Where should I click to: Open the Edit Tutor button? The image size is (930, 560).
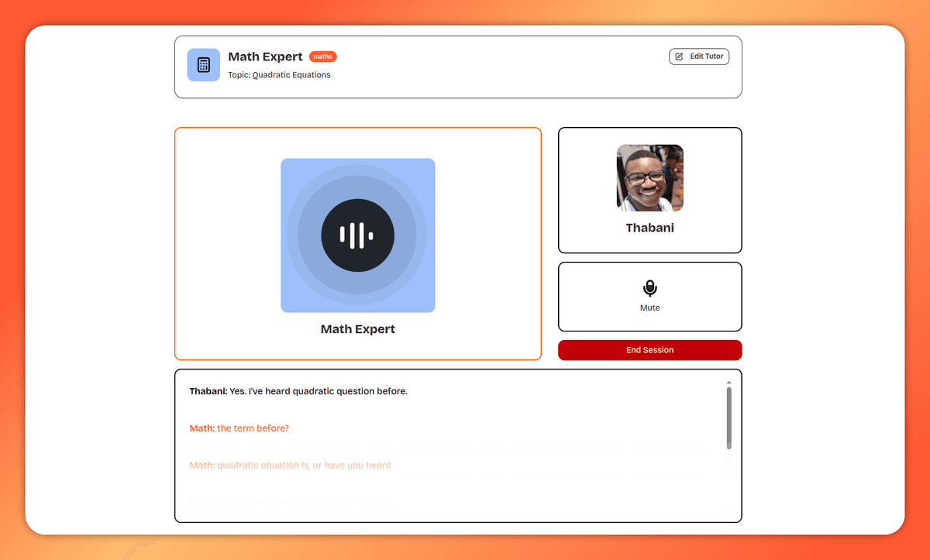[x=699, y=57]
